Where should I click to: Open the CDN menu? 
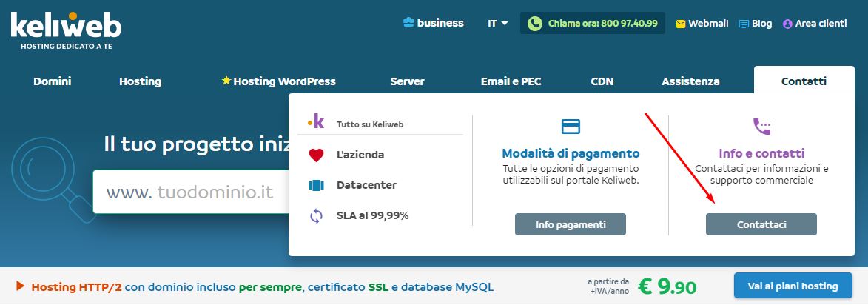[x=602, y=81]
